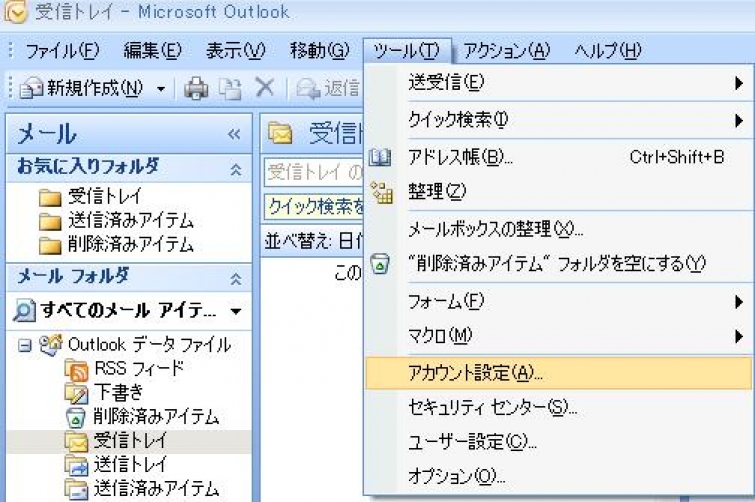Select RSS フィード label in folder tree
Viewport: 755px width, 502px height.
(140, 369)
